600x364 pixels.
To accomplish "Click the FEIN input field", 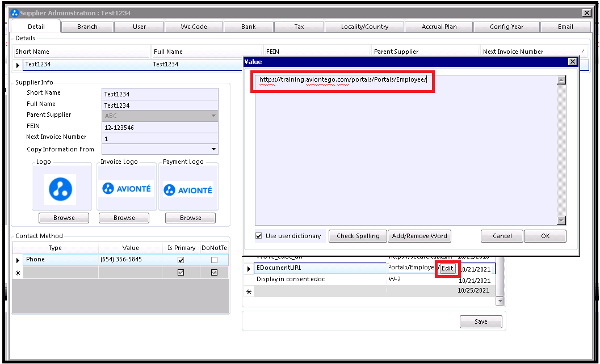I will point(160,127).
